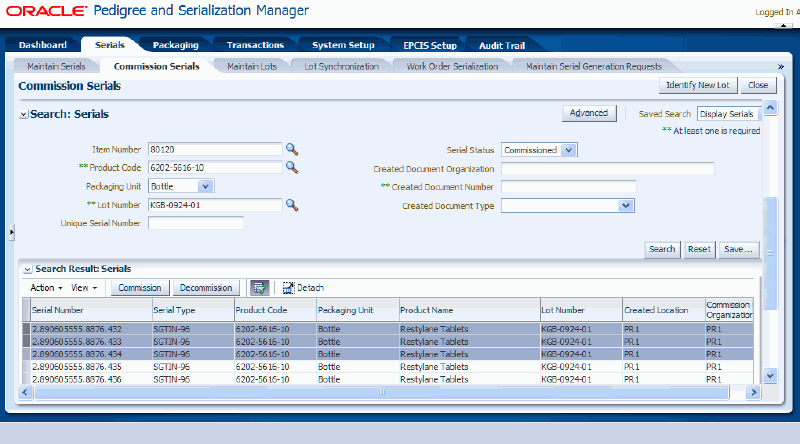Open the Serial Status dropdown
This screenshot has width=800, height=444.
point(568,150)
